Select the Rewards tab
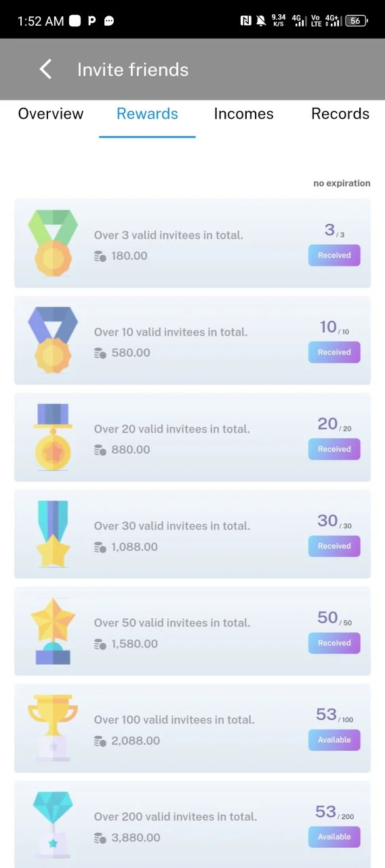385x868 pixels. [147, 114]
